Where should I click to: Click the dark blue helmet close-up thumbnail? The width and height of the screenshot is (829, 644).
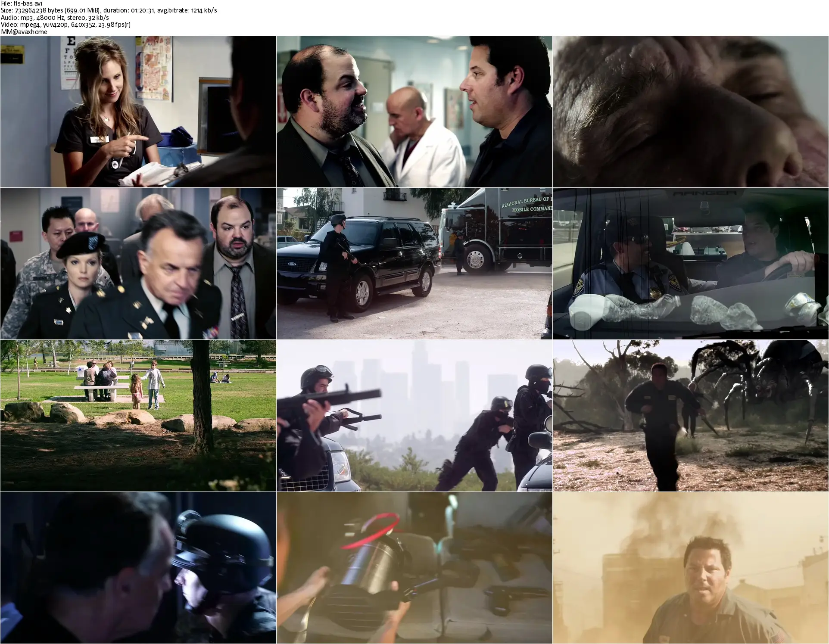pyautogui.click(x=138, y=567)
